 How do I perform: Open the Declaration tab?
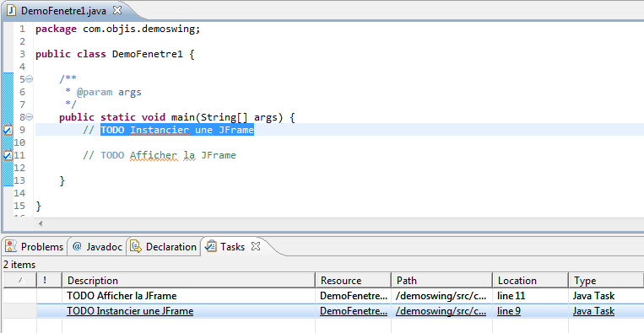[164, 247]
